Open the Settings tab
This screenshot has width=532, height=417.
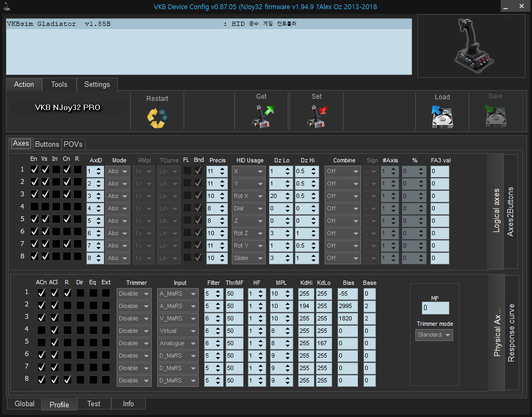pyautogui.click(x=97, y=84)
